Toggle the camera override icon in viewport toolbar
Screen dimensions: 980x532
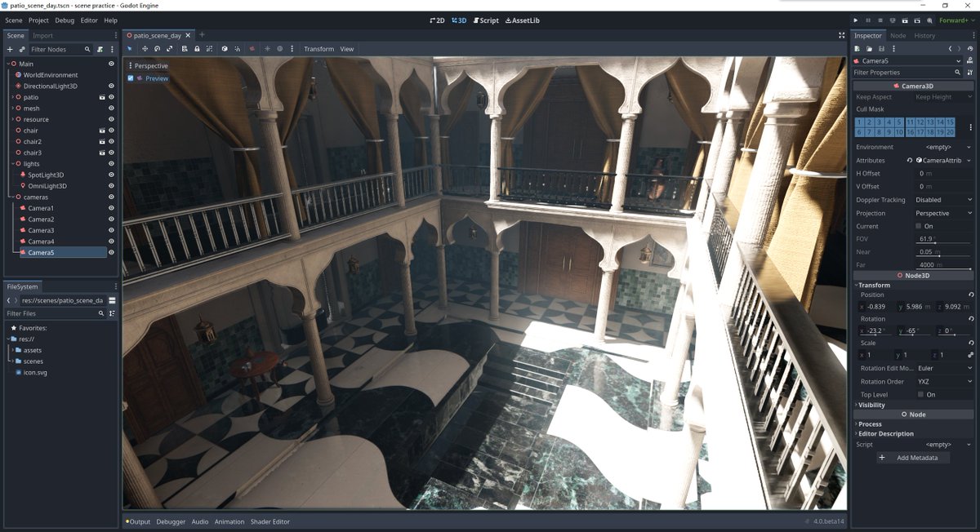coord(252,49)
